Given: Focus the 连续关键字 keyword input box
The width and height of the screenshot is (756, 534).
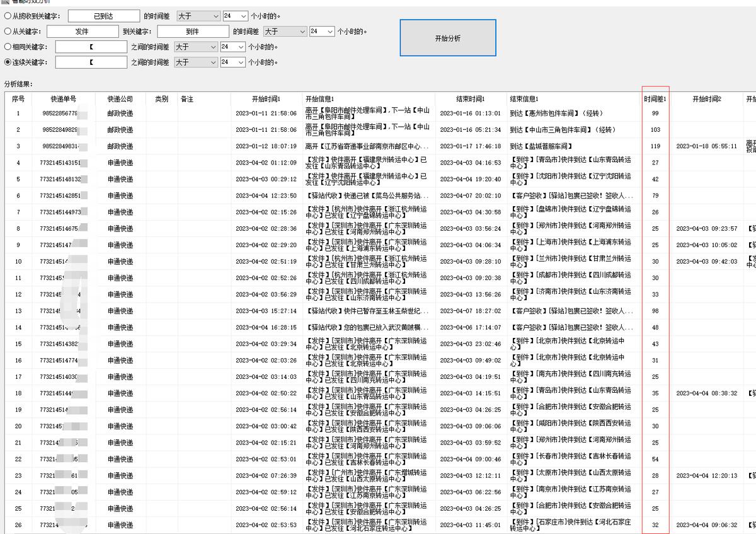Looking at the screenshot, I should (x=91, y=62).
